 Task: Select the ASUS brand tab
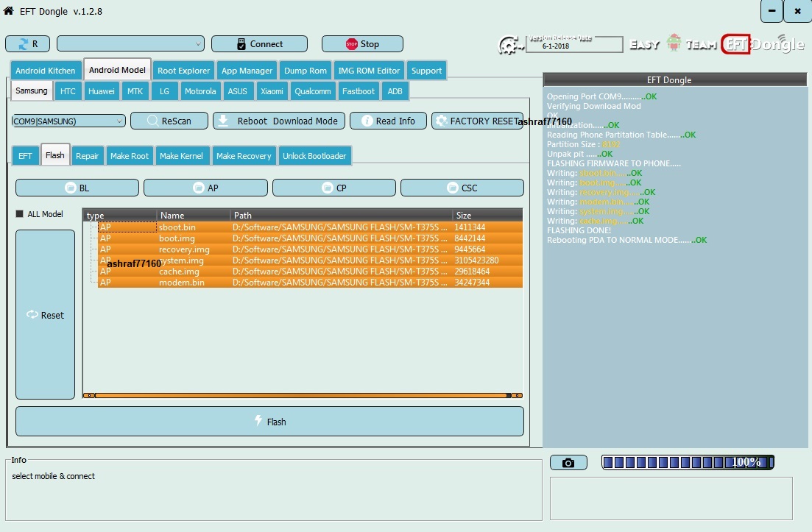point(237,91)
